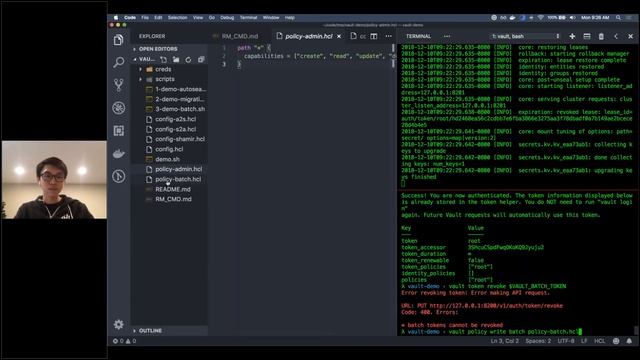Click the New Folder icon in Explorer header

coord(176,60)
